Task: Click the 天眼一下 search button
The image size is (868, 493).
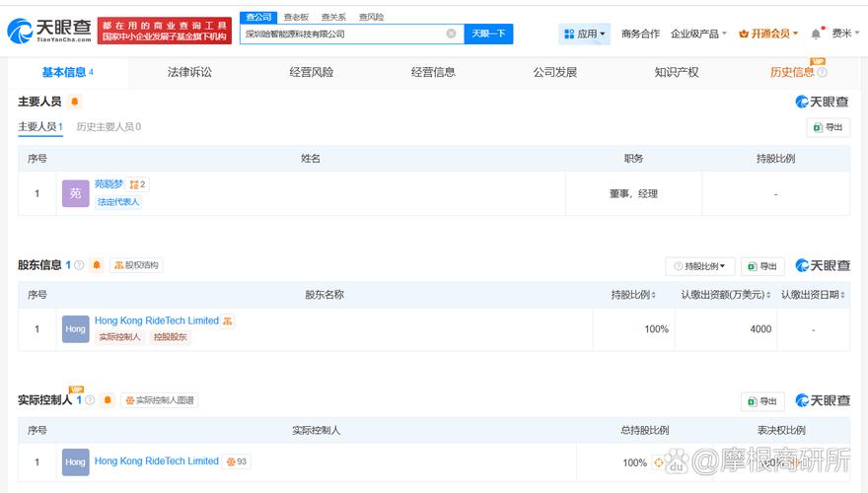Action: pos(488,34)
